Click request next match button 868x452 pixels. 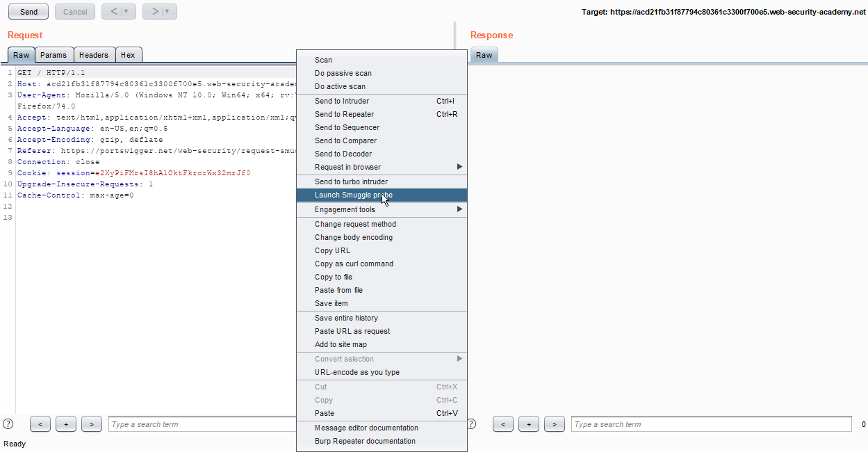92,424
